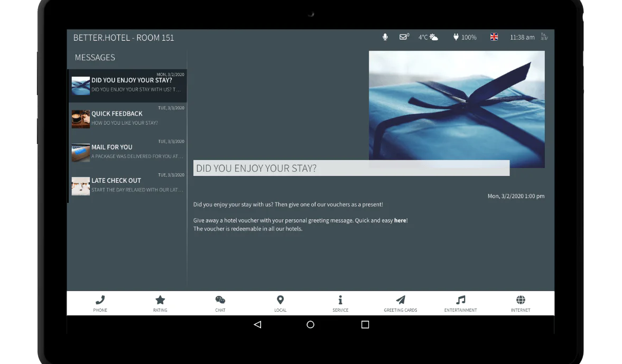The width and height of the screenshot is (622, 364).
Task: Open the Chat tab
Action: click(x=220, y=303)
